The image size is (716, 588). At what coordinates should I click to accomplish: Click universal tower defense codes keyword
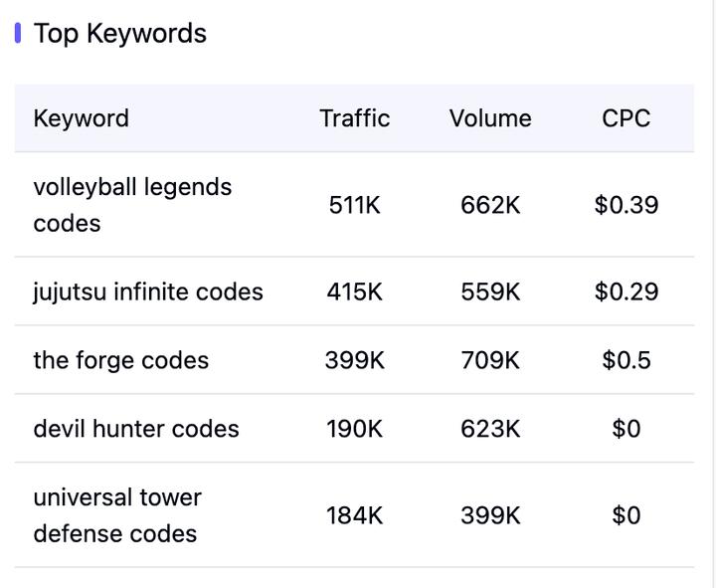(117, 515)
